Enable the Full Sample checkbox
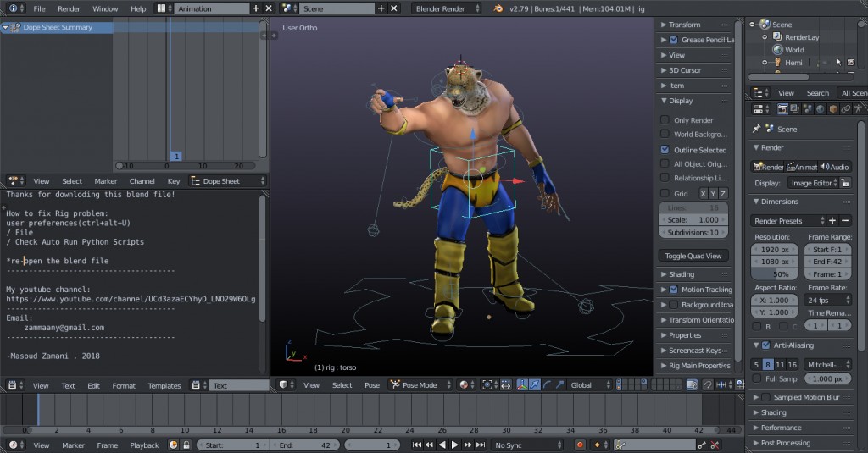 757,378
